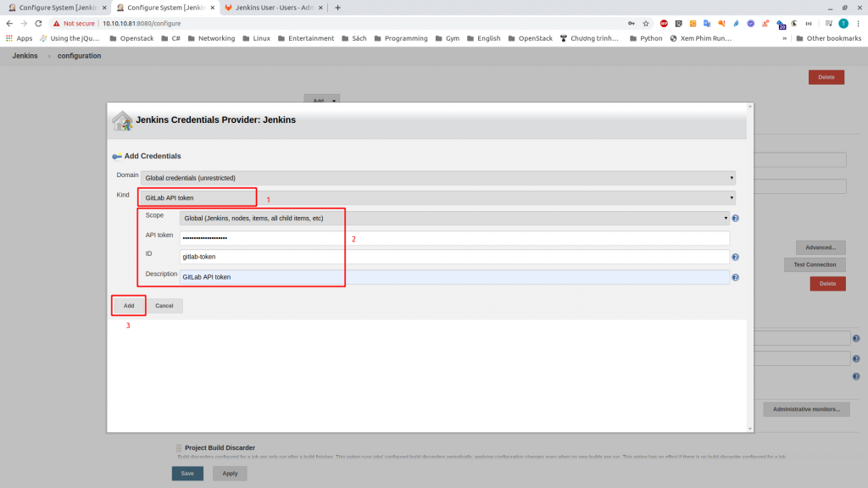This screenshot has width=868, height=488.
Task: Open the Chương trình... bookmark
Action: coord(589,38)
